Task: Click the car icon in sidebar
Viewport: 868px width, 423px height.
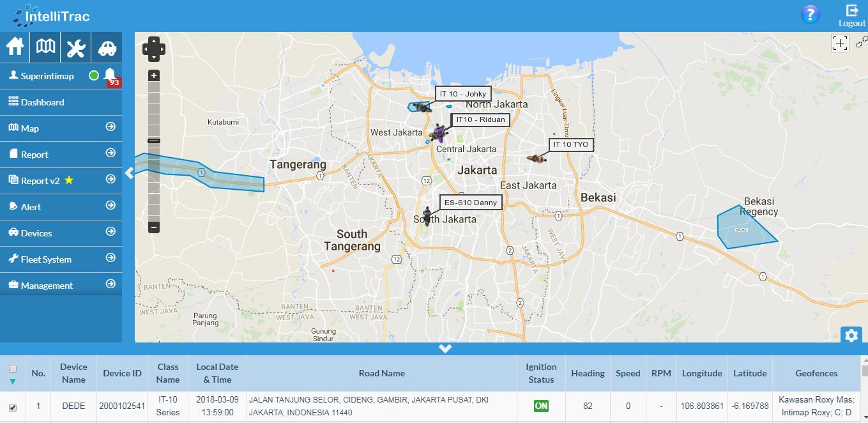Action: (106, 47)
